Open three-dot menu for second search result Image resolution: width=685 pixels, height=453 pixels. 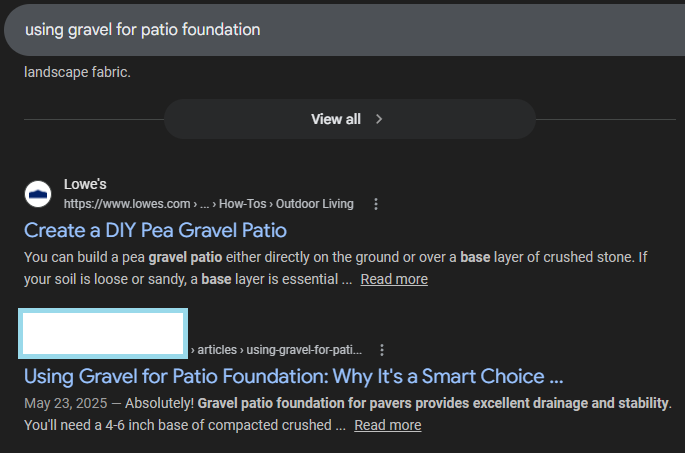[x=382, y=350]
